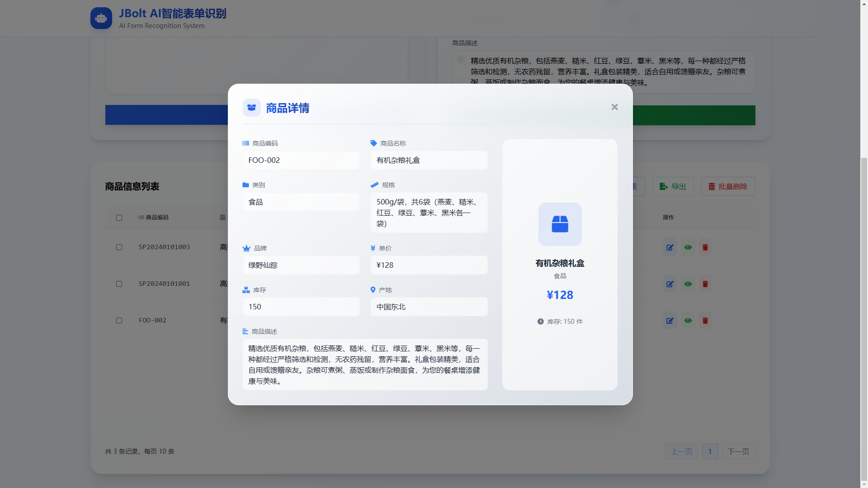View details of SP20240101001 via eye icon

coord(688,284)
